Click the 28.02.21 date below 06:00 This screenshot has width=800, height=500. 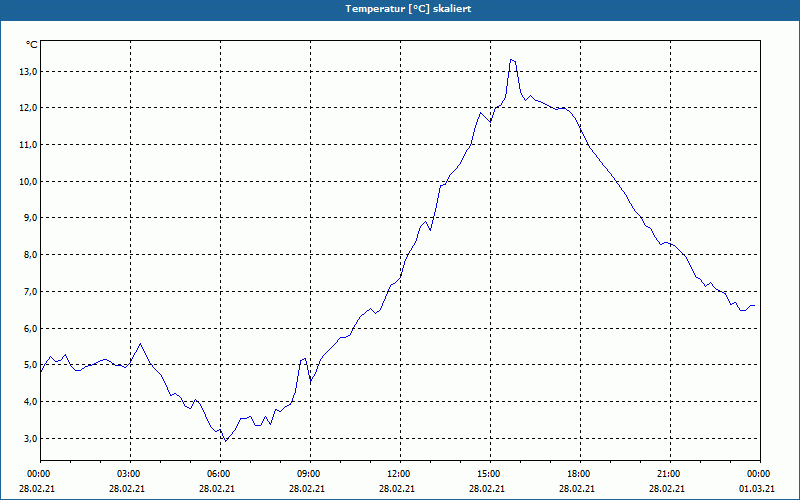pyautogui.click(x=217, y=488)
